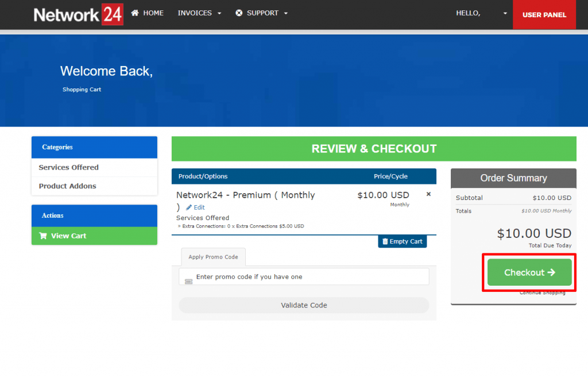Click the Categories panel heading

click(94, 147)
